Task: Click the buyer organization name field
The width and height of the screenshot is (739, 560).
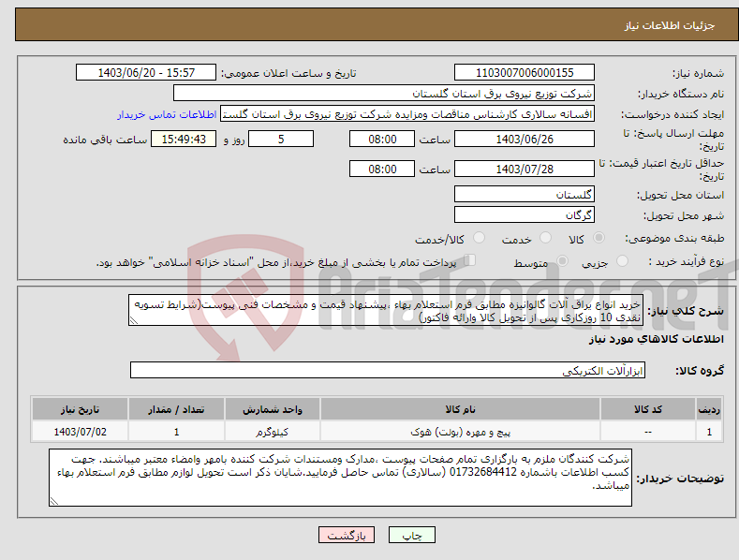Action: (x=384, y=94)
